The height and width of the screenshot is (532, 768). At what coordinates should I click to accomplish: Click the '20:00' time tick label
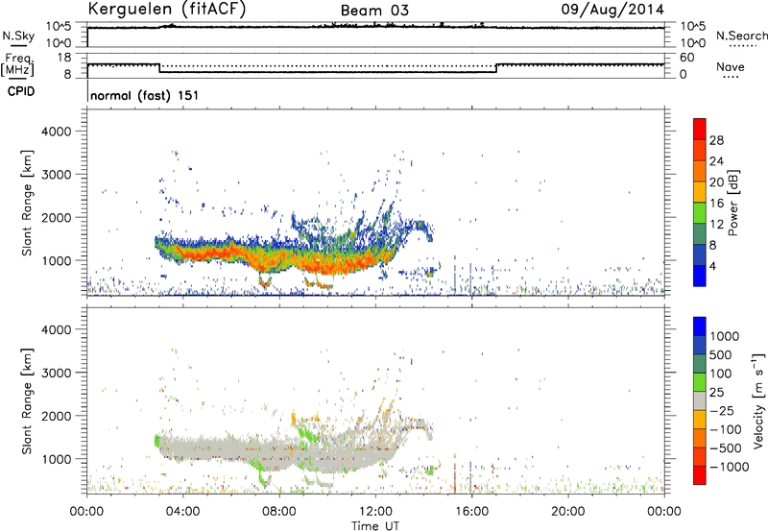click(568, 512)
